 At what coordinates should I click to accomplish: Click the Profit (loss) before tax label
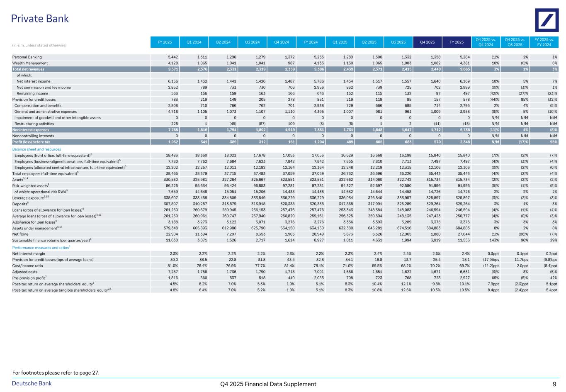(31, 142)
